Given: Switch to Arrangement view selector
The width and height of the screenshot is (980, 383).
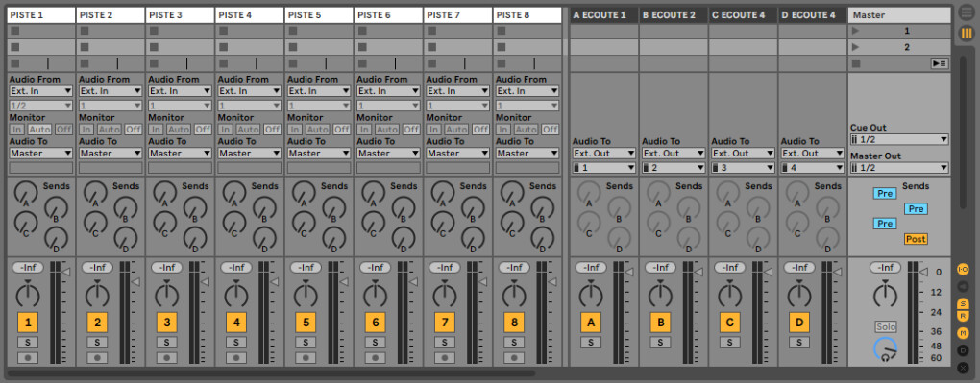Looking at the screenshot, I should click(967, 13).
